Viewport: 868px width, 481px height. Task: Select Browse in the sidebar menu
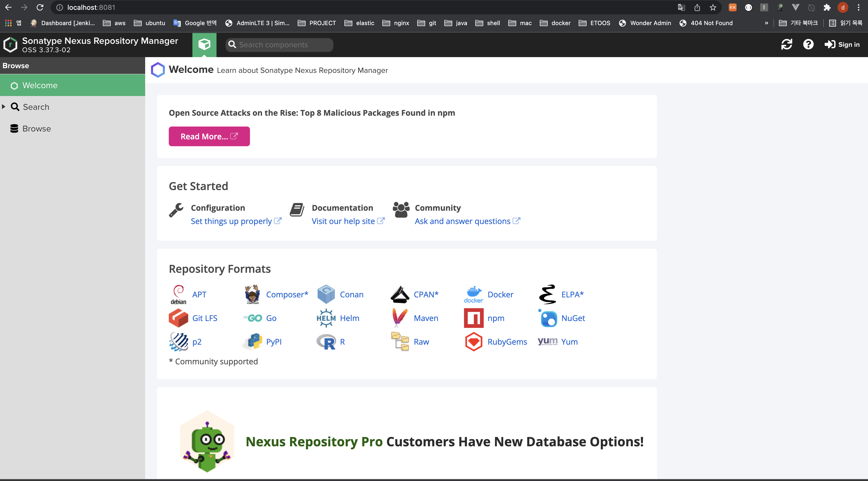tap(36, 129)
